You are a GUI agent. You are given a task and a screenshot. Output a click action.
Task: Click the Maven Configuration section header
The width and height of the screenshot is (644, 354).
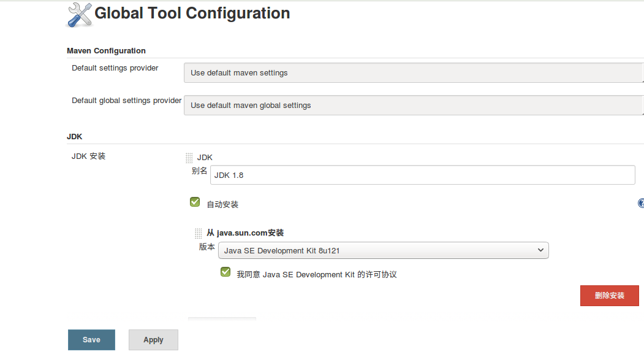106,50
